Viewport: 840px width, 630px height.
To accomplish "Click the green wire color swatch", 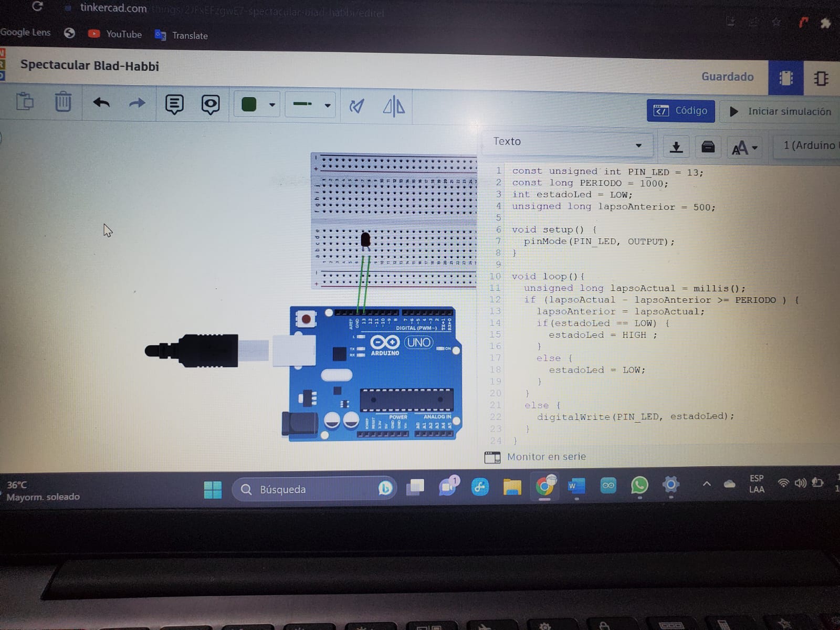I will click(249, 104).
